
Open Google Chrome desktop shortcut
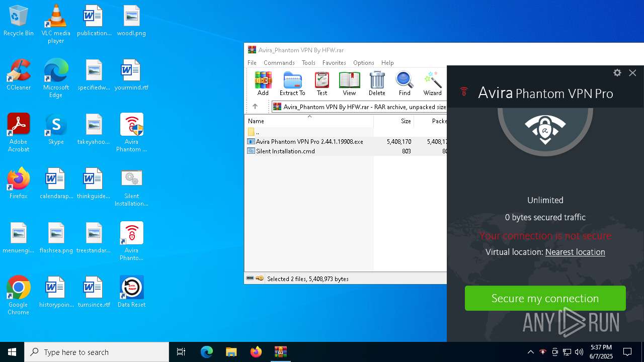[19, 296]
